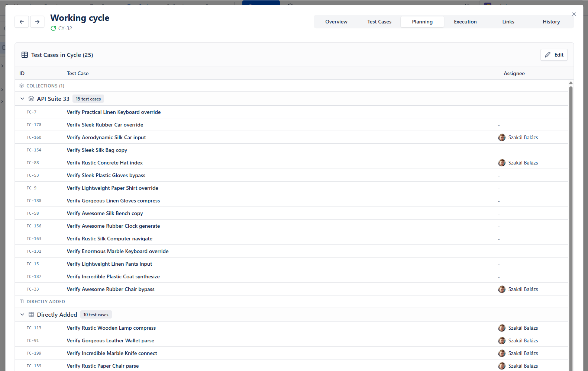Click the table icon beside Test Cases in Cycle
Viewport: 588px width, 371px height.
pos(25,55)
